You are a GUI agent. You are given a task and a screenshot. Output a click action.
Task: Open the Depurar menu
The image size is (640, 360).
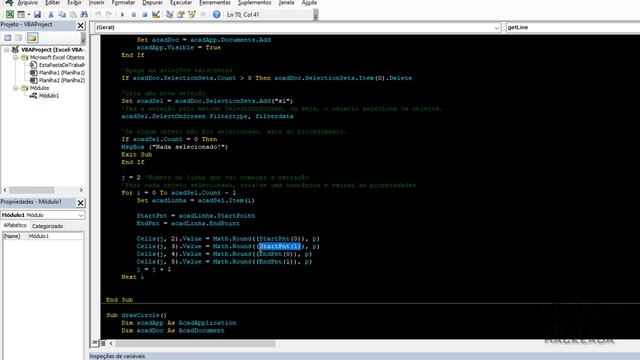click(153, 2)
